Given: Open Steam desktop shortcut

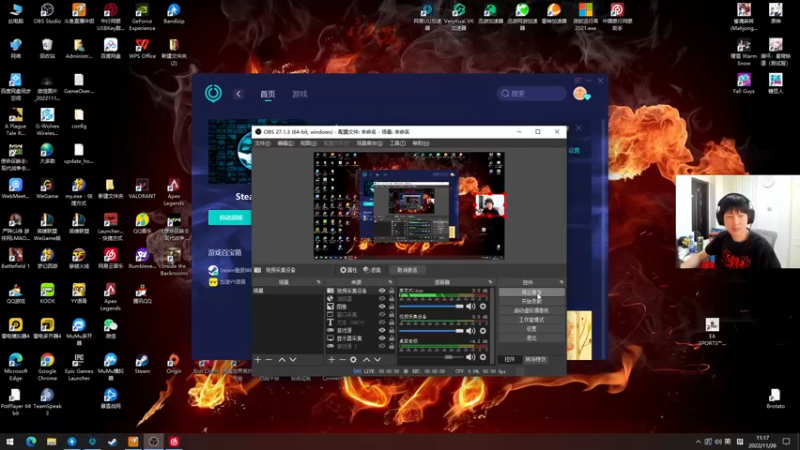Looking at the screenshot, I should coord(142,363).
